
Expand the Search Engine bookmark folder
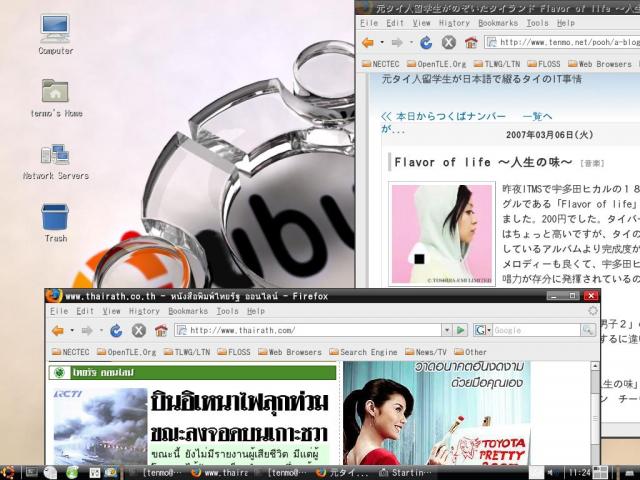363,352
